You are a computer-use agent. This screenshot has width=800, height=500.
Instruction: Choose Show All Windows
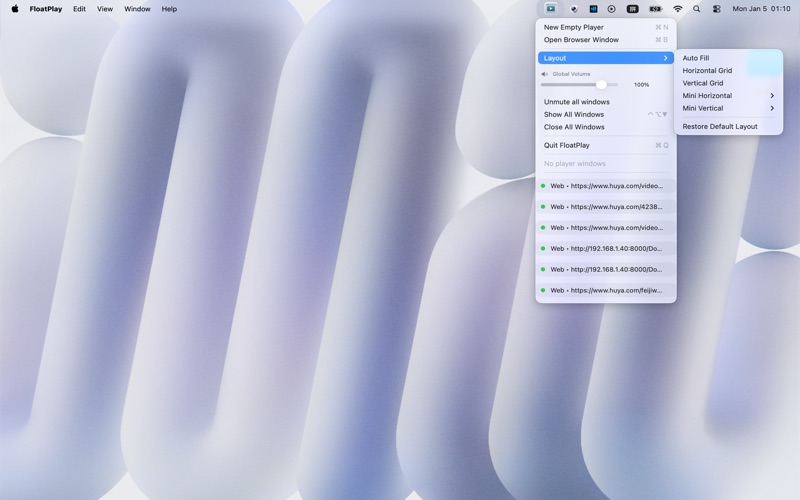pyautogui.click(x=606, y=114)
